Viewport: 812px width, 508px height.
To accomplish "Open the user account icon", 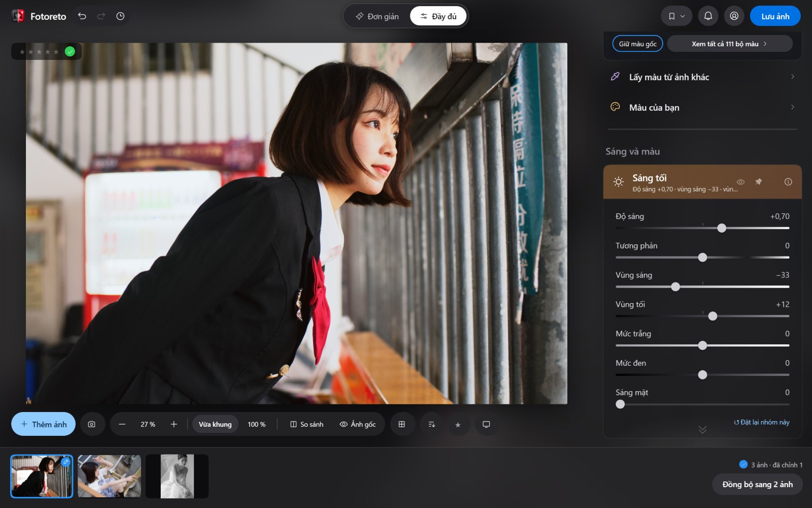I will [x=734, y=16].
